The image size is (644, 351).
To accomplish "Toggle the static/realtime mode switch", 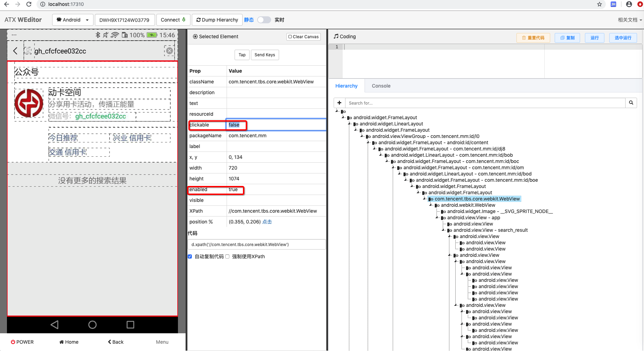I will [264, 20].
